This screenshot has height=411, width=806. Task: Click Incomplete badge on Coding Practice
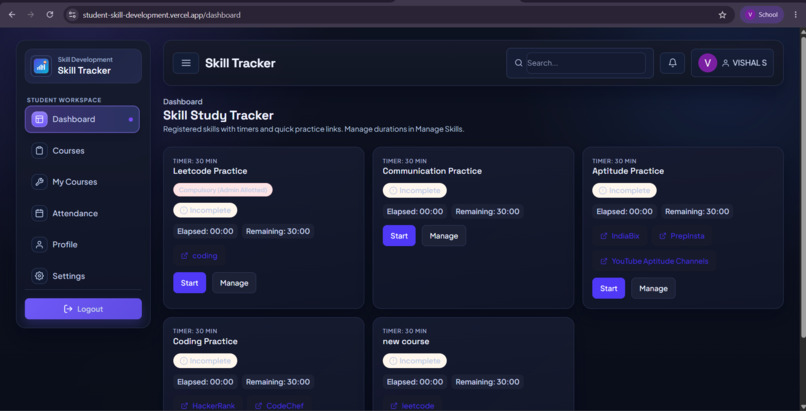[205, 361]
